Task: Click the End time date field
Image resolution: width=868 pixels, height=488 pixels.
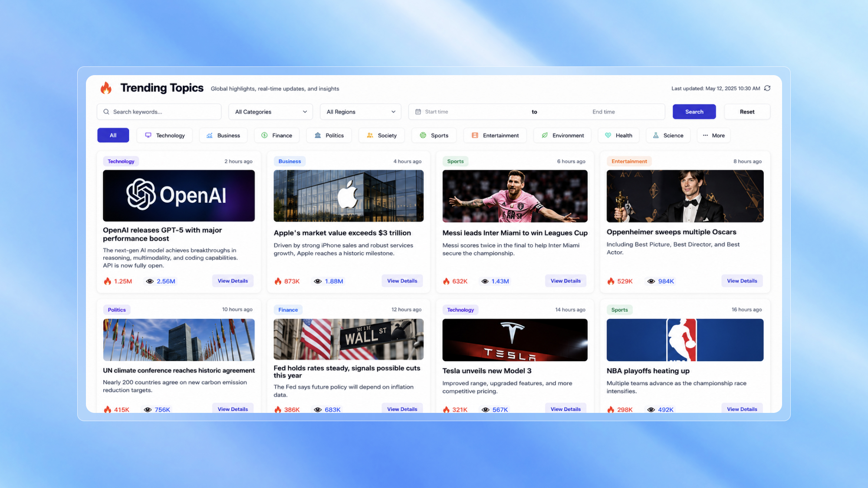Action: point(603,112)
